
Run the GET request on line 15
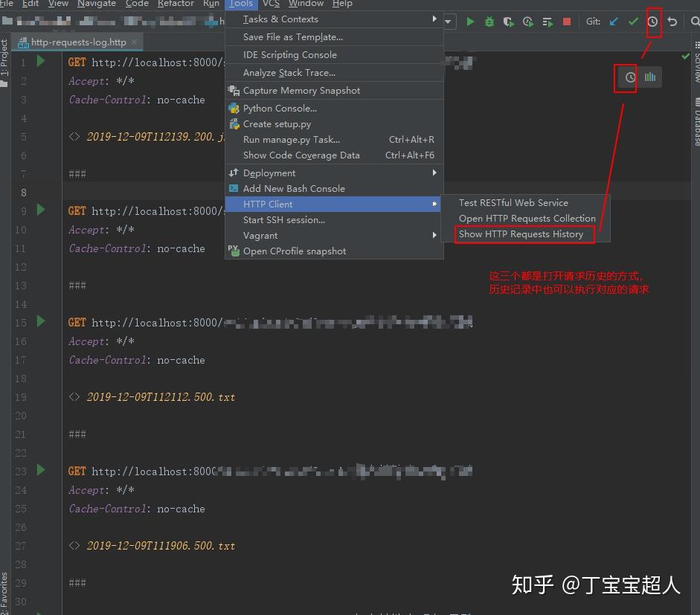(x=41, y=322)
